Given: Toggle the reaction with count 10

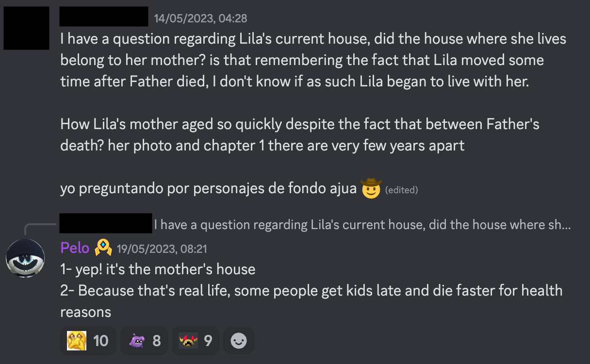Looking at the screenshot, I should (88, 341).
